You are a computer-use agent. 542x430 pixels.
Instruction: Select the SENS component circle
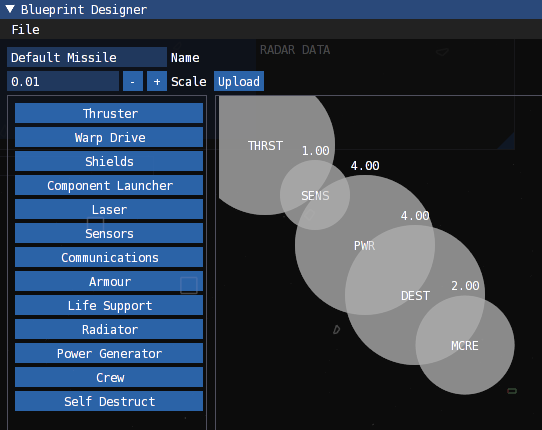315,195
